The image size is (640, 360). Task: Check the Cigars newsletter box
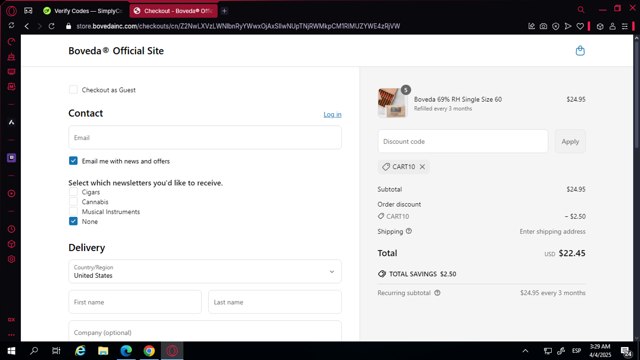click(73, 192)
